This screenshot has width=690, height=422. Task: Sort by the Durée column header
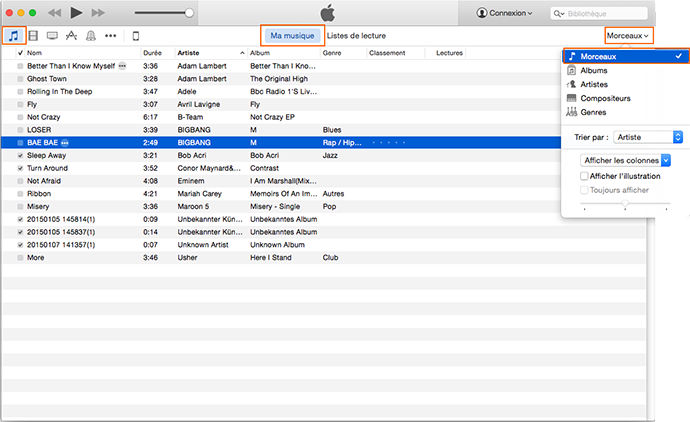152,53
